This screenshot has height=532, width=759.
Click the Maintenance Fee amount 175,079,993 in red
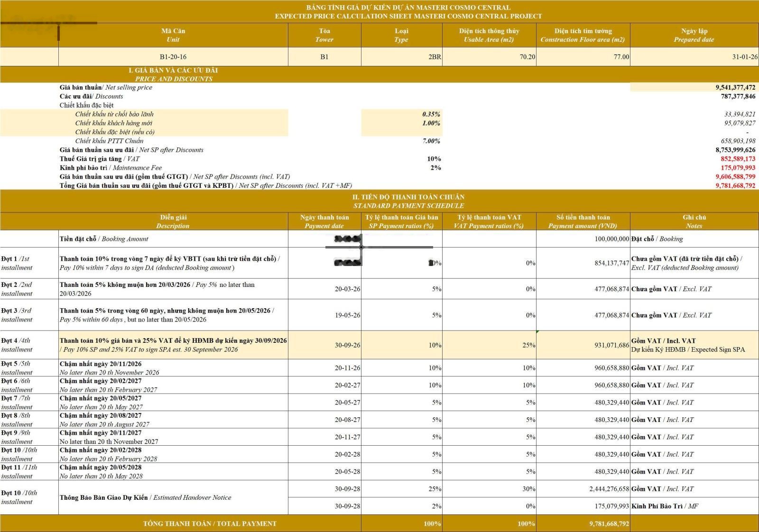(738, 168)
